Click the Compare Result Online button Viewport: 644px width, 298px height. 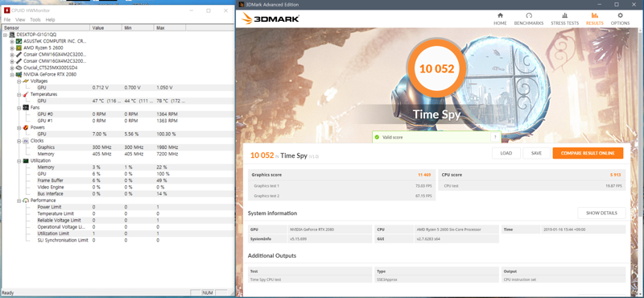(x=588, y=153)
